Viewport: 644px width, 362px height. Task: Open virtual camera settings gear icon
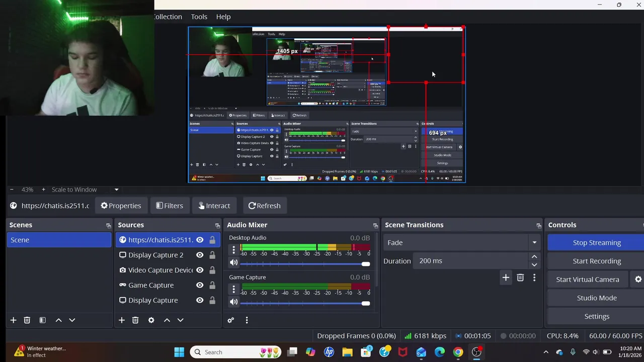click(x=638, y=280)
